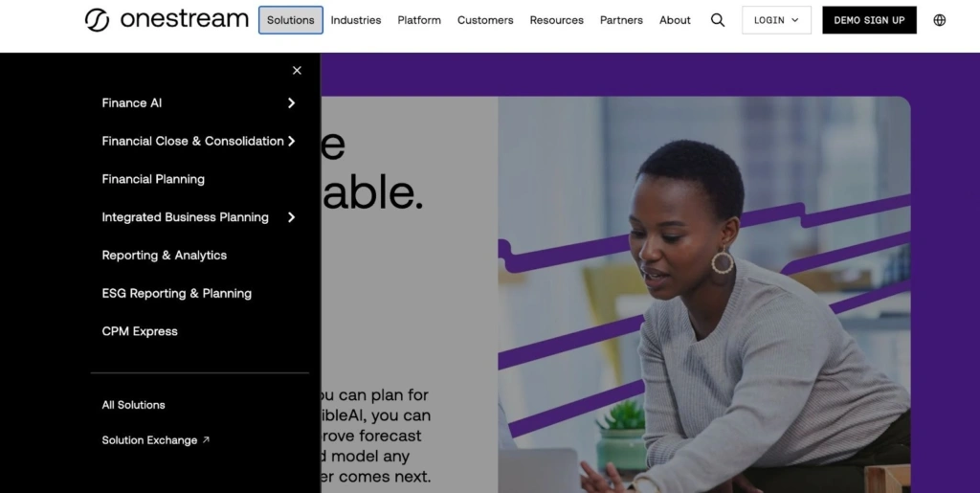The image size is (980, 493).
Task: Open the LOGIN dropdown
Action: click(776, 20)
